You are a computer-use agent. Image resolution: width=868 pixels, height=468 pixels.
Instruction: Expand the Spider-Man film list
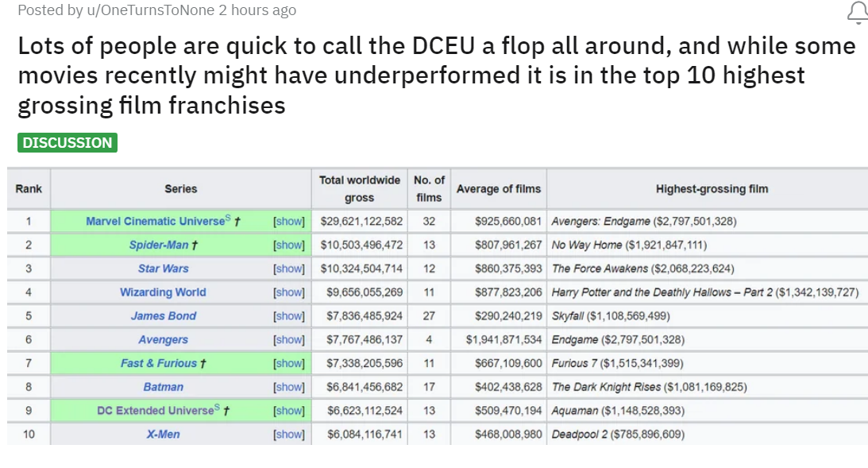tap(288, 245)
